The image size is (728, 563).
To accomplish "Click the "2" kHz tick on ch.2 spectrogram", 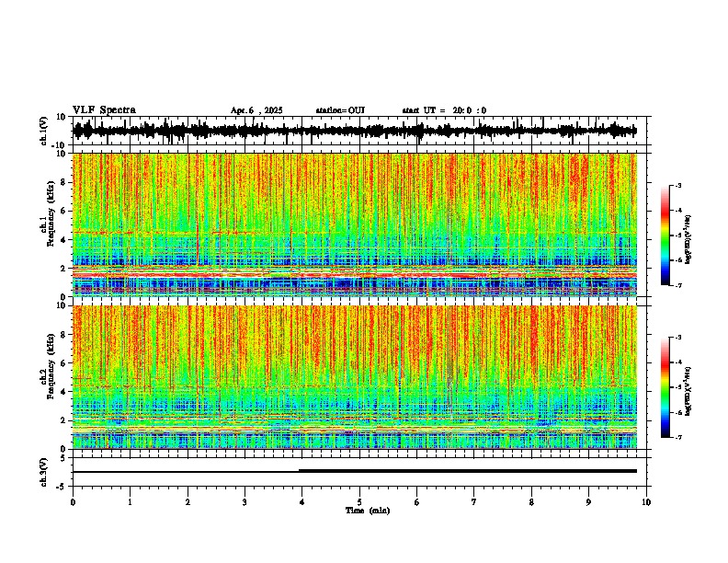I will click(64, 420).
